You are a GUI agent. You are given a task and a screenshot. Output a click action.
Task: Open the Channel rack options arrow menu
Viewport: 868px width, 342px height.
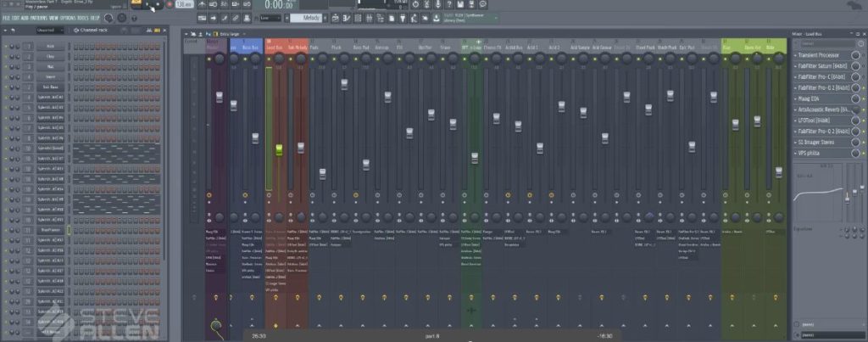[x=6, y=30]
